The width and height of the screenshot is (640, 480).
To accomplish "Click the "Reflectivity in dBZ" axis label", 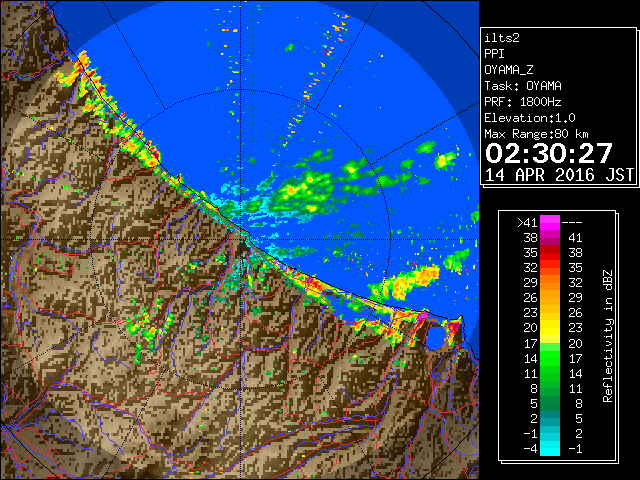I will (x=608, y=336).
